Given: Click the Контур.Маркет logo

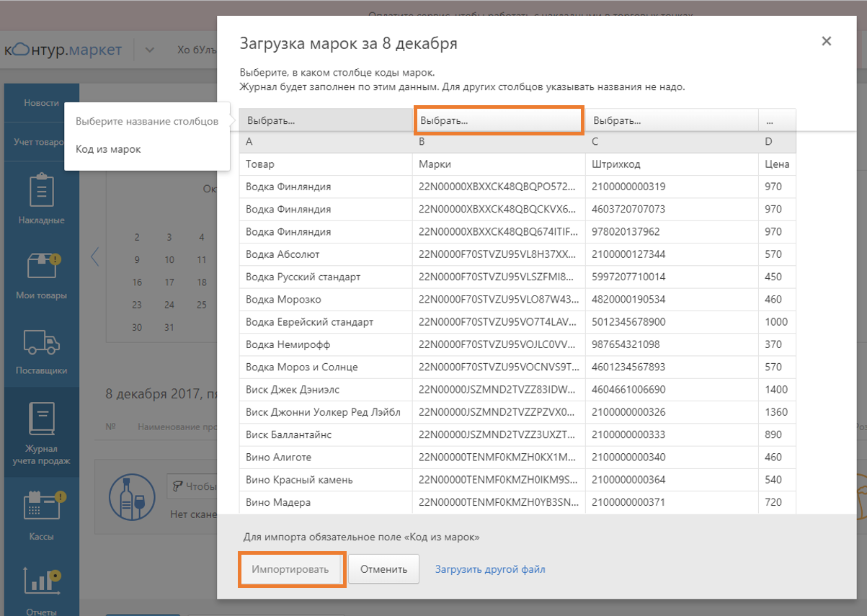Looking at the screenshot, I should 63,50.
